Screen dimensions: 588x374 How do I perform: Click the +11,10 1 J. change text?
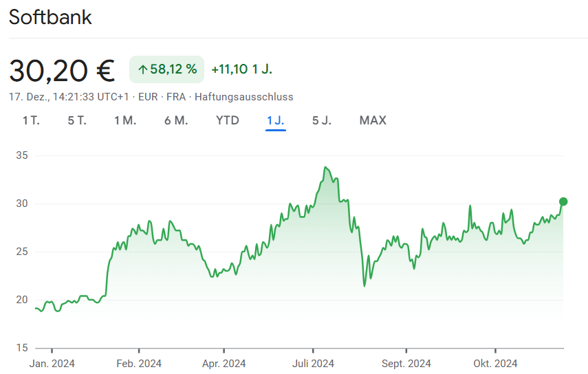tap(242, 69)
